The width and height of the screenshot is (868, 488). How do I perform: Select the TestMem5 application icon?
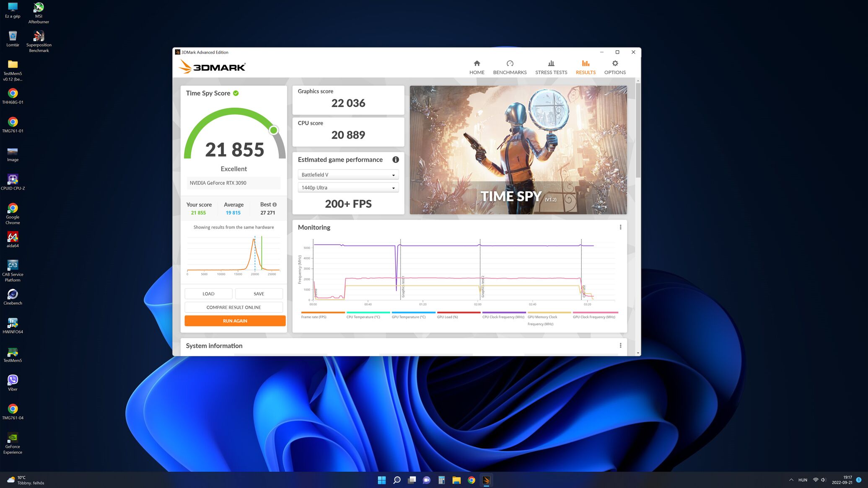pyautogui.click(x=13, y=354)
